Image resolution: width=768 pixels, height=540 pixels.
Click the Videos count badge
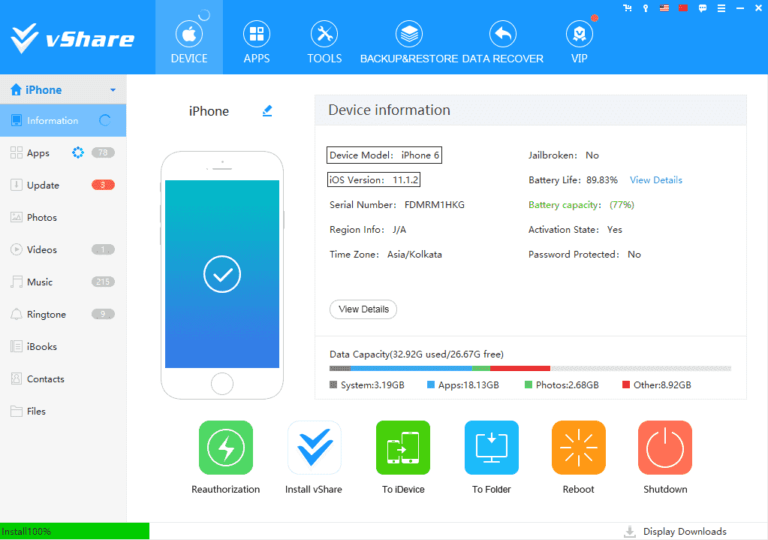(x=103, y=249)
